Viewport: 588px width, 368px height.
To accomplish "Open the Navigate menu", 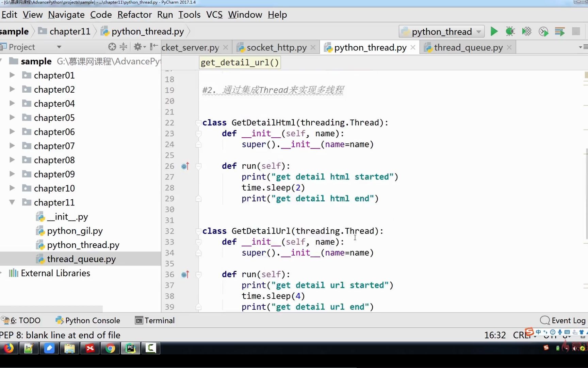I will click(66, 15).
